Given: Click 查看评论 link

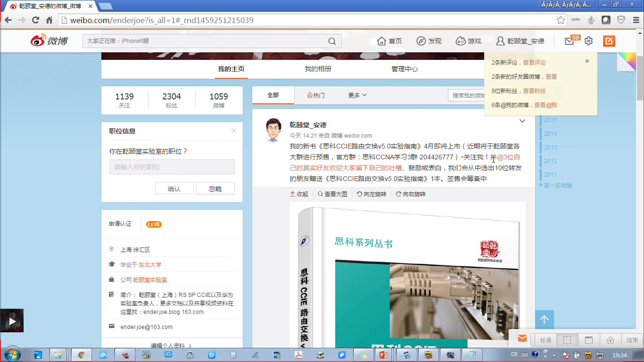Looking at the screenshot, I should coord(534,62).
